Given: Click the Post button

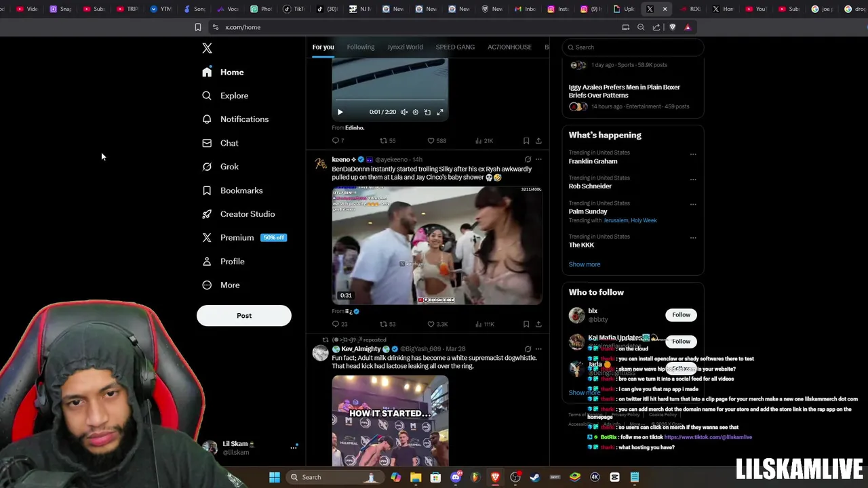Looking at the screenshot, I should (244, 315).
